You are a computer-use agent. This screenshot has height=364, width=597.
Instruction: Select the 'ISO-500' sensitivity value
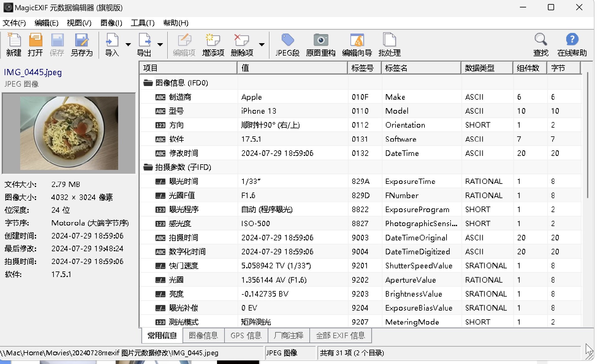coord(256,224)
